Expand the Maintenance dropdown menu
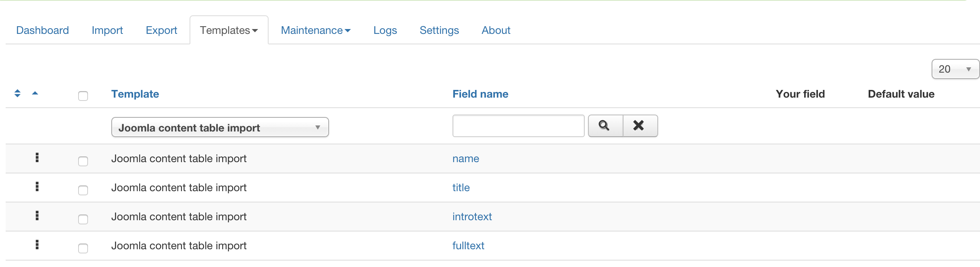The height and width of the screenshot is (267, 980). coord(316,30)
